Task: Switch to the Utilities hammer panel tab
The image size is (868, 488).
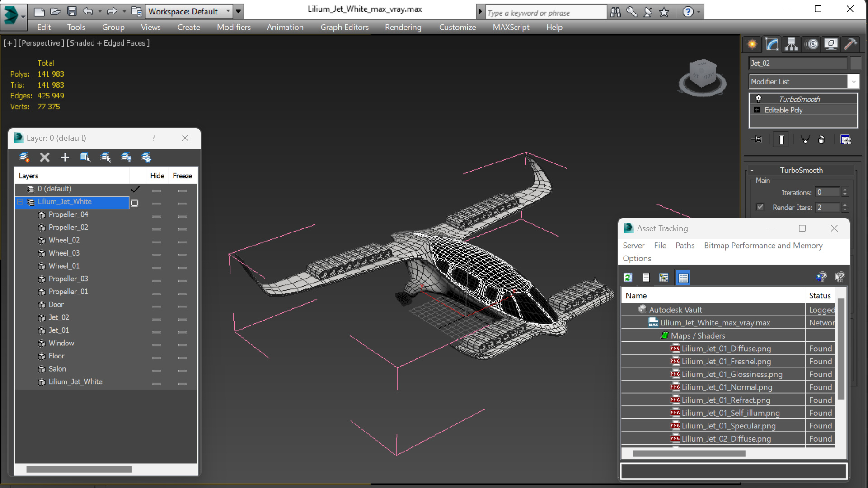Action: click(x=850, y=44)
